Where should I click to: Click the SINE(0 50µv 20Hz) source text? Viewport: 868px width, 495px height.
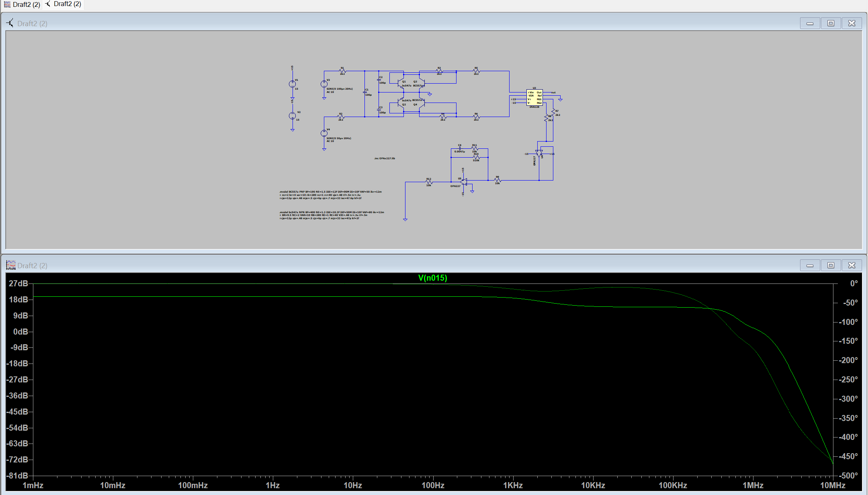pyautogui.click(x=339, y=138)
